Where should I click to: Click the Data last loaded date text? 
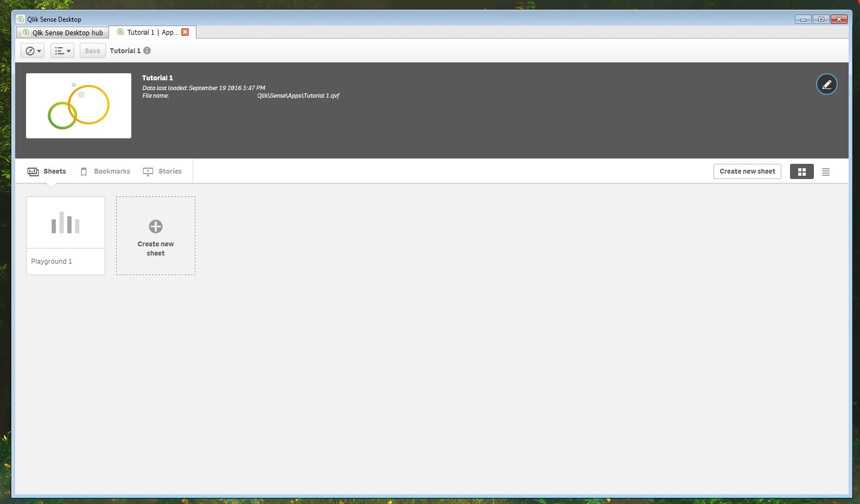coord(203,88)
